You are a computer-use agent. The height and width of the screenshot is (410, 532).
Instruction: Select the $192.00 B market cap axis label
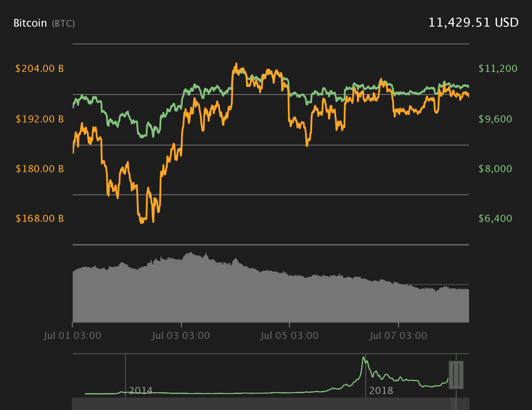[x=39, y=119]
